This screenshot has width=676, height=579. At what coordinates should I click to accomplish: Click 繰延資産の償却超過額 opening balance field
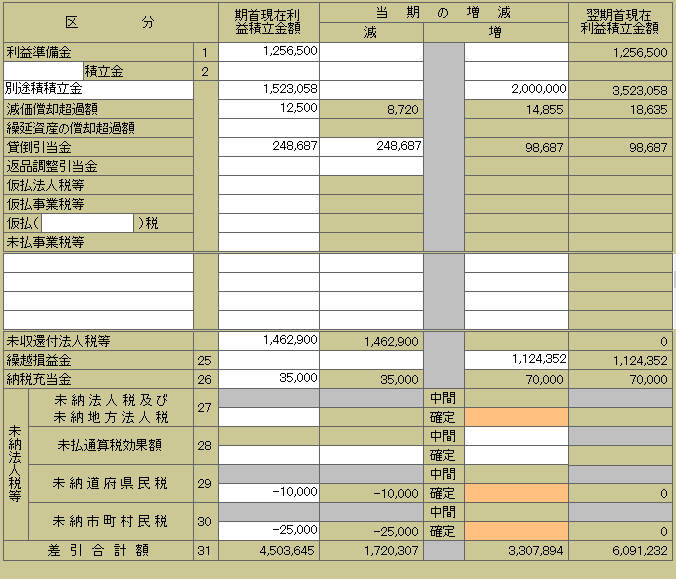point(269,128)
